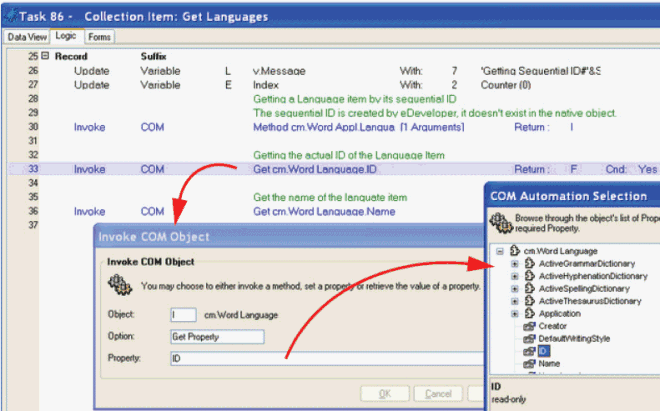Click the Option field showing Get Property
Image resolution: width=660 pixels, height=411 pixels.
(x=217, y=336)
